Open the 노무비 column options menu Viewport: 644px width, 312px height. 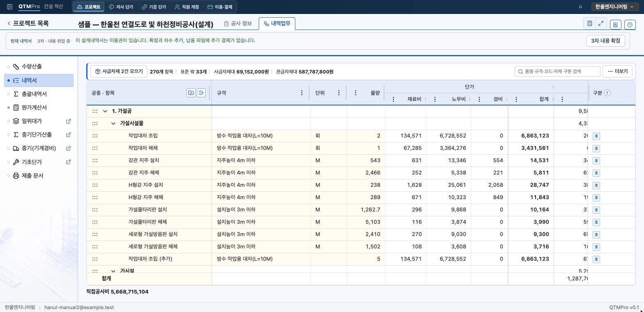point(435,99)
